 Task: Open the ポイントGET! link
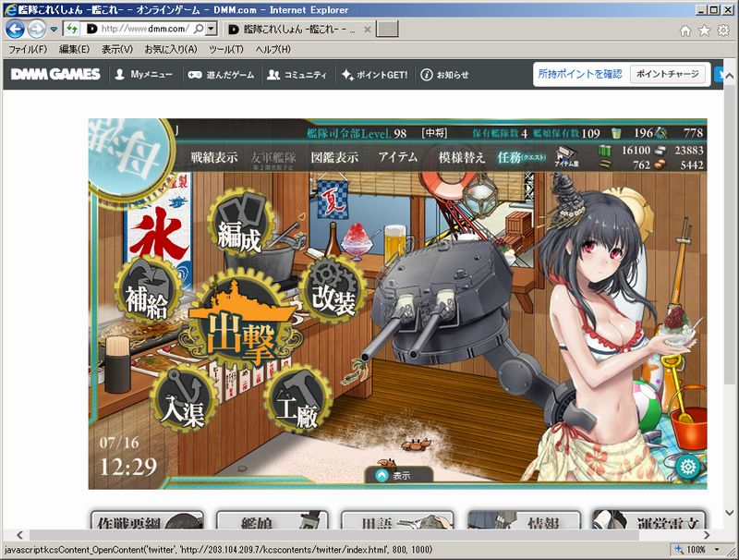tap(375, 75)
